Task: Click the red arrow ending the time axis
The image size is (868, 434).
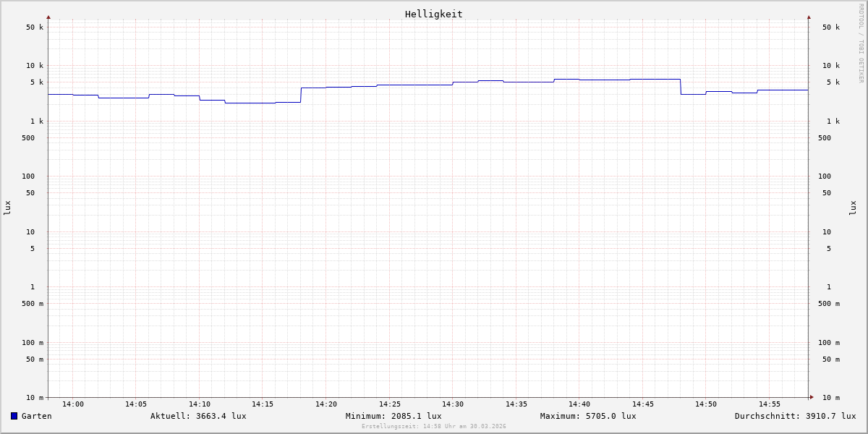Action: pos(812,397)
